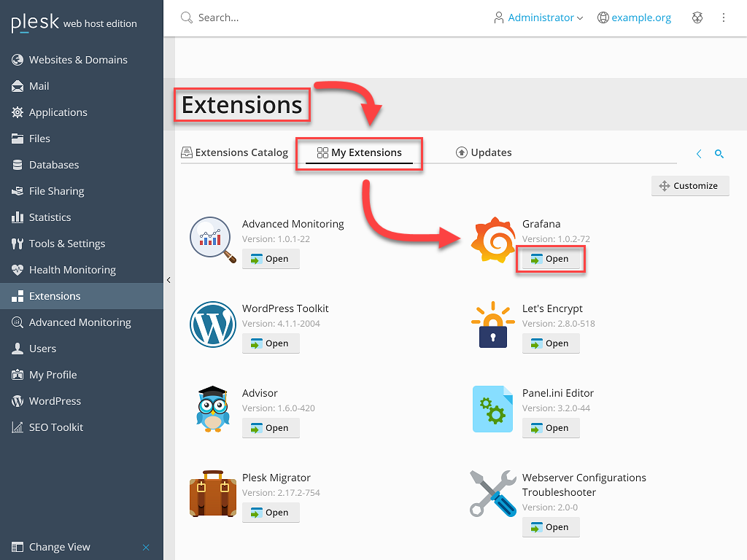The width and height of the screenshot is (747, 560).
Task: Switch to the Updates tab
Action: [484, 152]
